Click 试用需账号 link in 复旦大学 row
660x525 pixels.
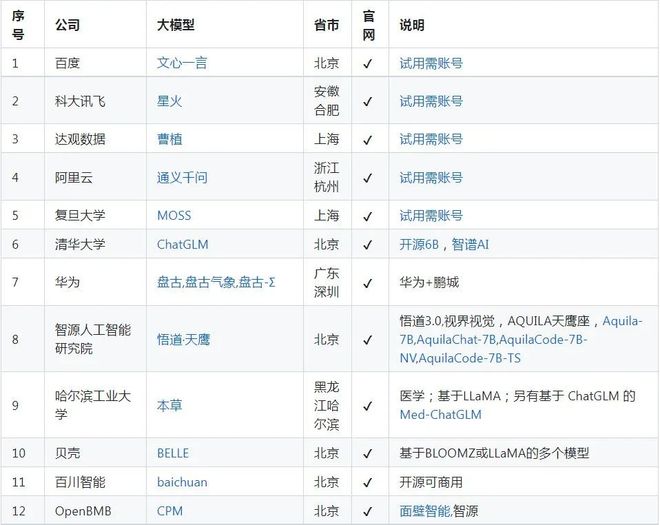click(x=431, y=216)
